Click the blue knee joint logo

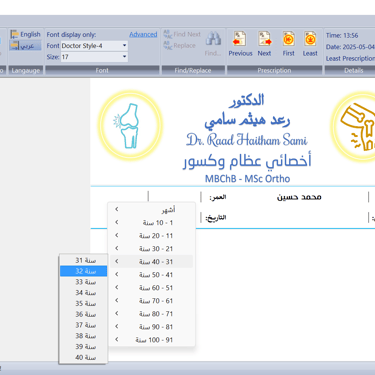(x=130, y=125)
